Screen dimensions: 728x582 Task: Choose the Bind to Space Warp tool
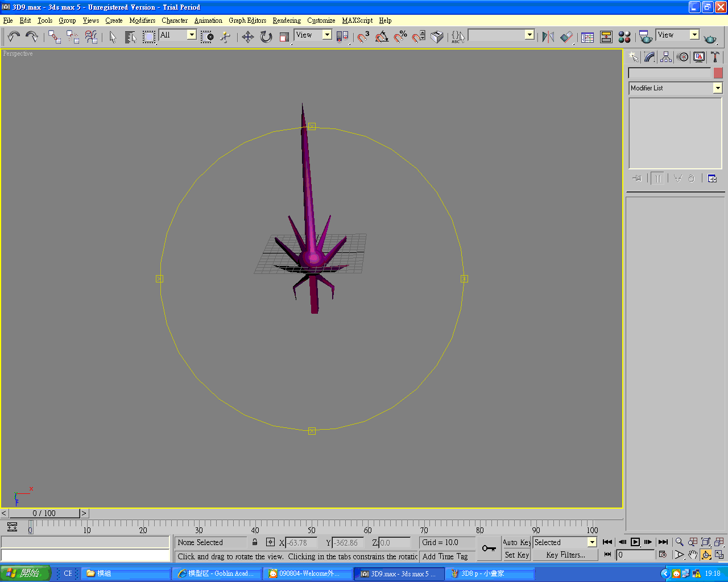(x=91, y=37)
